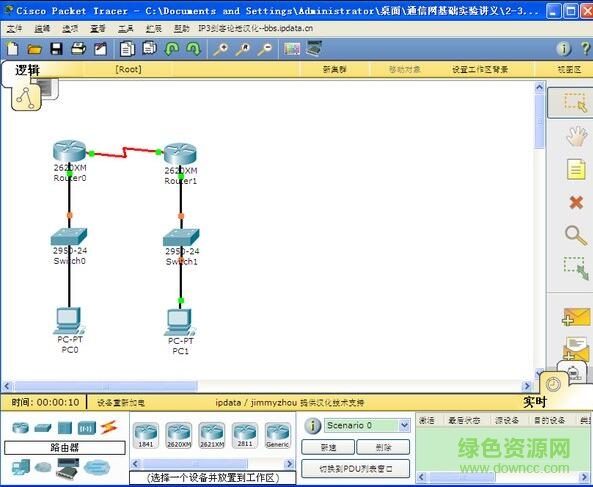593x487 pixels.
Task: Click the Scenario information 'i' icon
Action: pyautogui.click(x=312, y=426)
